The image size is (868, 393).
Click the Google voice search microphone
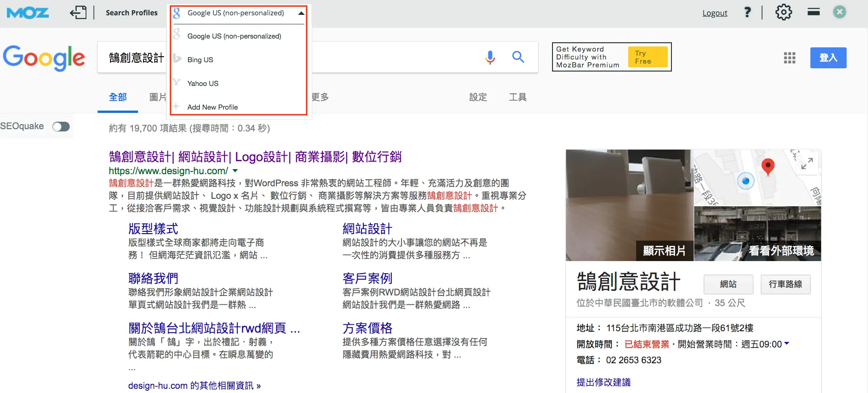coord(490,57)
